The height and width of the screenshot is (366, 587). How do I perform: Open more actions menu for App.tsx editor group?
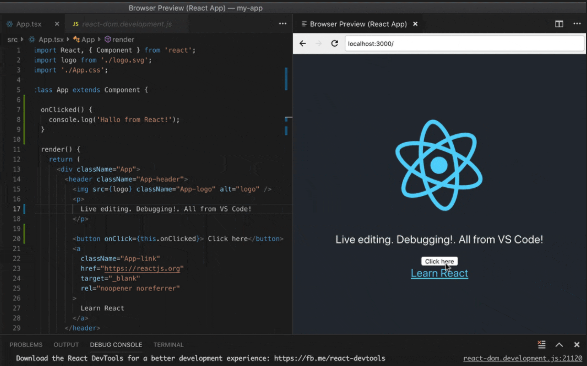pos(283,24)
